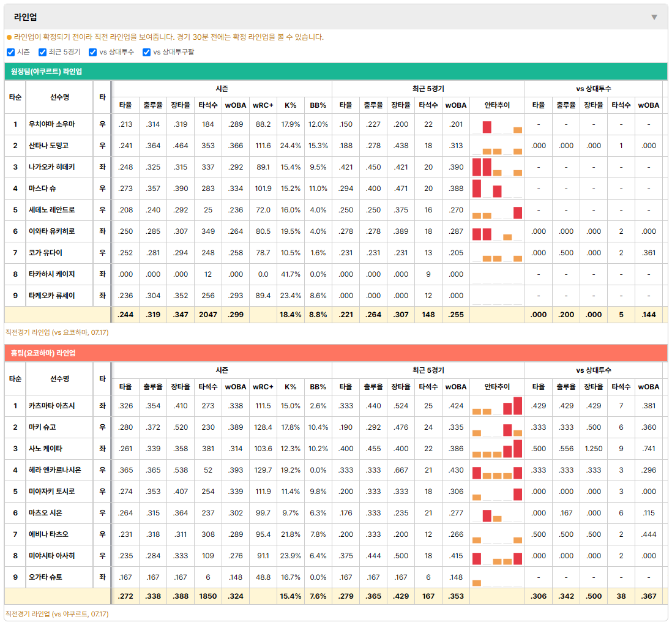
Task: Uncheck the vs 상대투구팔 option
Action: coord(146,52)
